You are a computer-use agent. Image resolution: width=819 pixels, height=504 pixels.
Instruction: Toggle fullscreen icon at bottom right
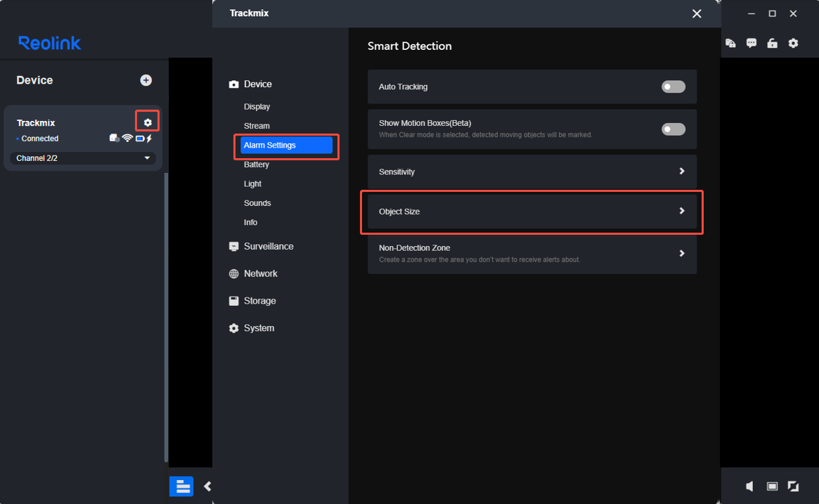[x=793, y=486]
